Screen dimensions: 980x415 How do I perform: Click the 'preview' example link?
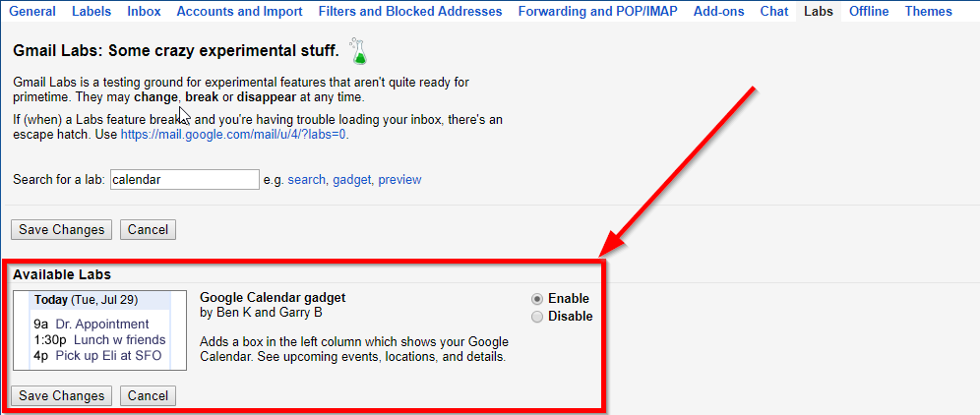400,180
